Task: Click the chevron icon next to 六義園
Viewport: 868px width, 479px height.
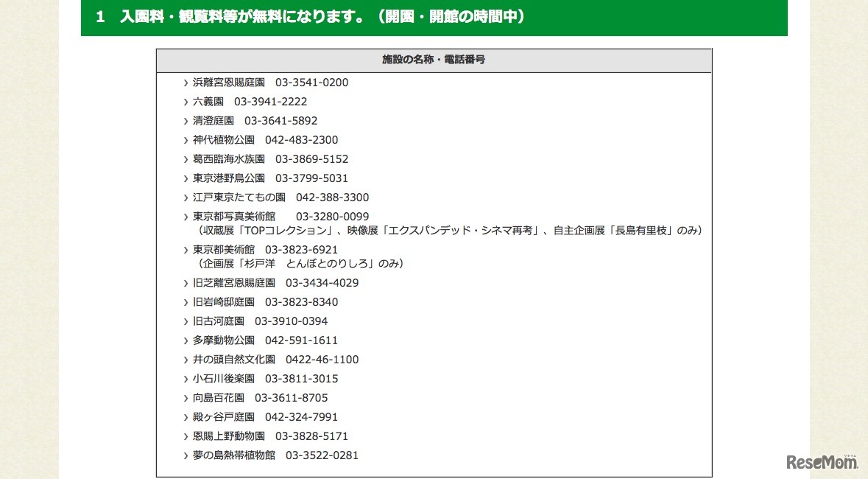Action: point(185,101)
